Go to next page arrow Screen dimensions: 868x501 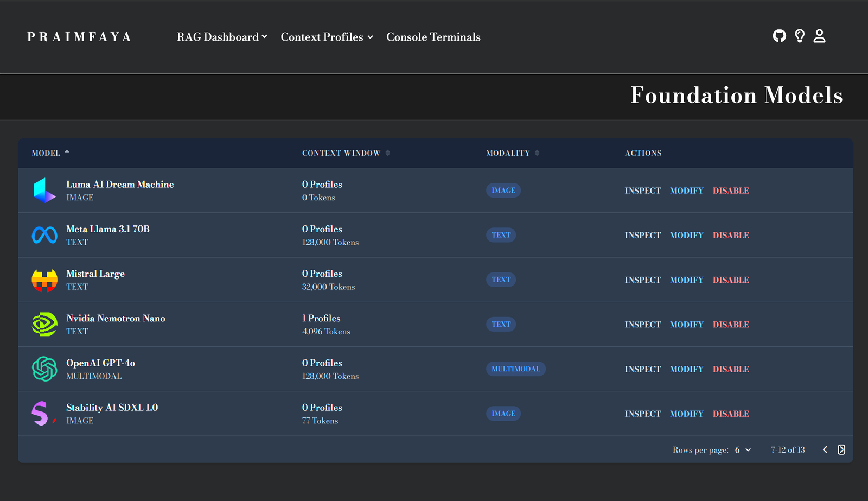coord(841,449)
